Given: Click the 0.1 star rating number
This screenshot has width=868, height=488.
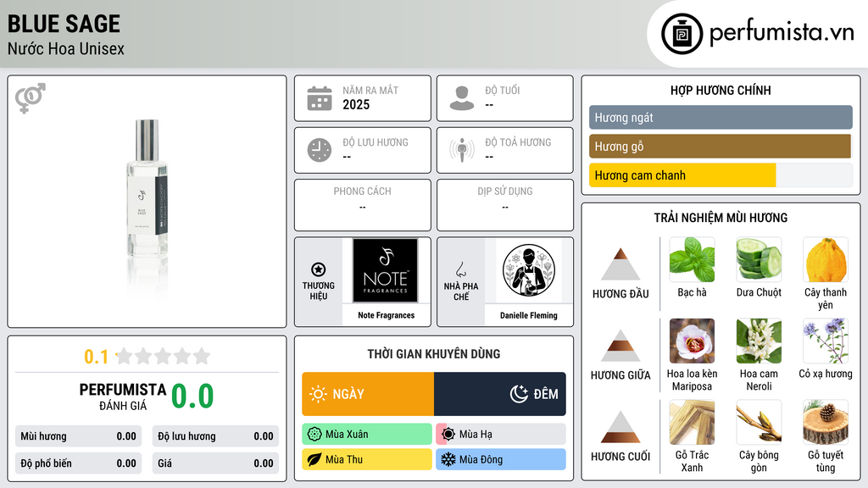Looking at the screenshot, I should click(96, 357).
